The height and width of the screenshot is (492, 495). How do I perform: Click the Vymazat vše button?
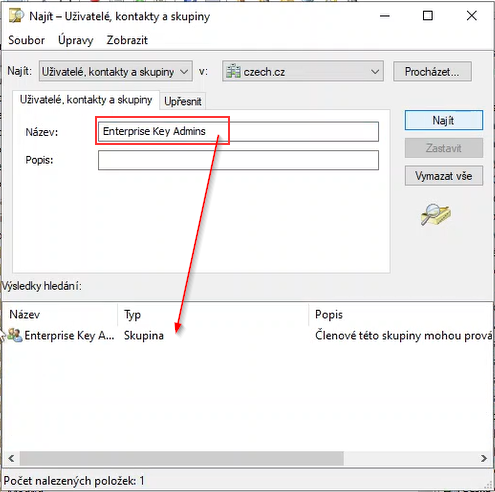[x=444, y=176]
